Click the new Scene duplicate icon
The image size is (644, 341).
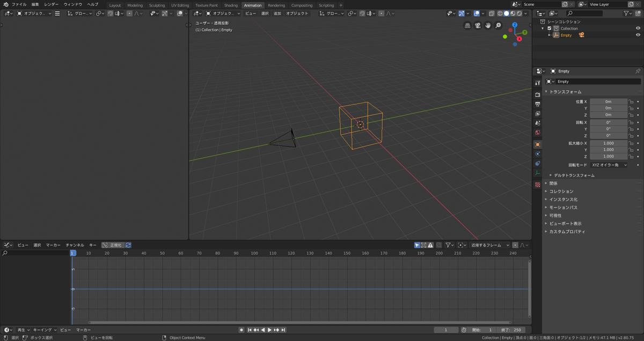coord(566,4)
